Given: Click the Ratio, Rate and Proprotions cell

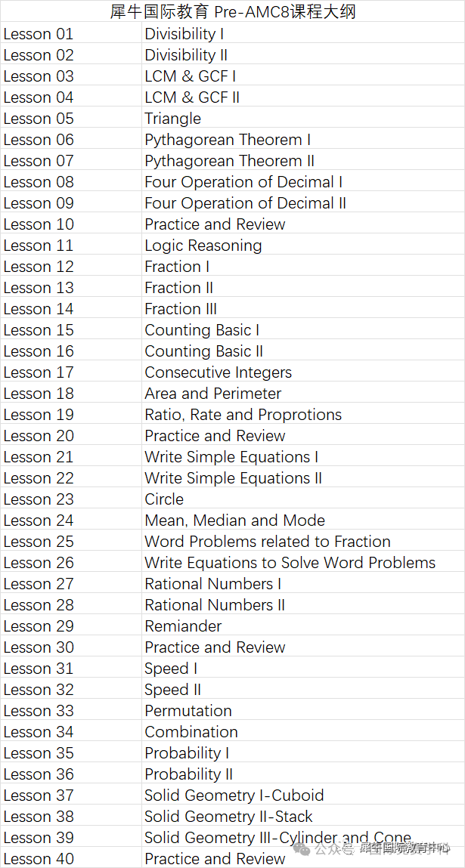Looking at the screenshot, I should 302,415.
